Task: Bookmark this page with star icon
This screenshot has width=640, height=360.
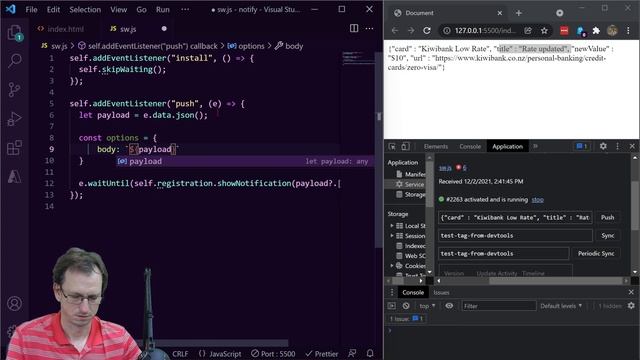Action: coord(544,31)
